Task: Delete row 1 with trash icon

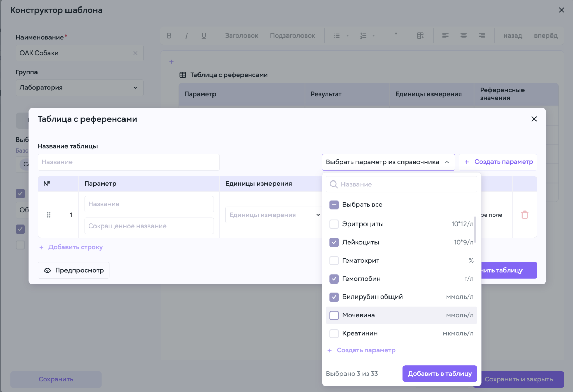Action: click(525, 215)
